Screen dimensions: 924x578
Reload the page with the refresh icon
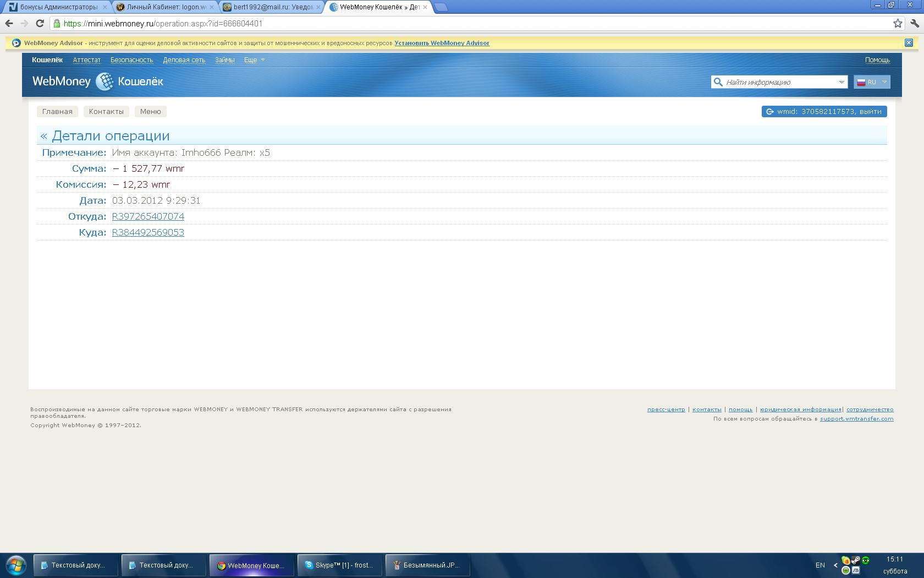pyautogui.click(x=40, y=23)
